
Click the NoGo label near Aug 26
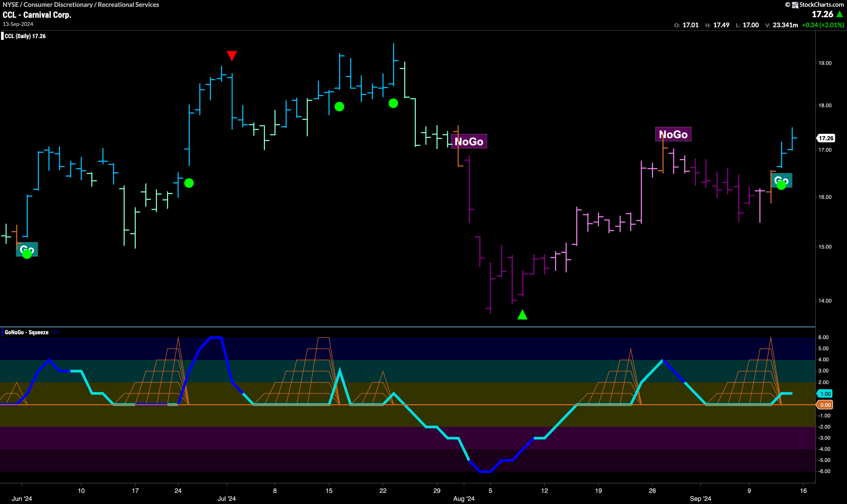coord(673,134)
